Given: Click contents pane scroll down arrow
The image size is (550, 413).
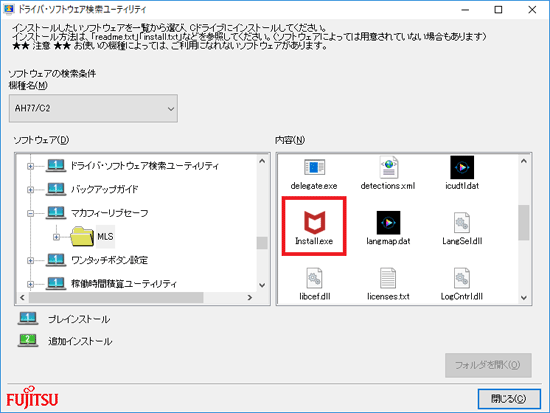Looking at the screenshot, I should (x=524, y=298).
